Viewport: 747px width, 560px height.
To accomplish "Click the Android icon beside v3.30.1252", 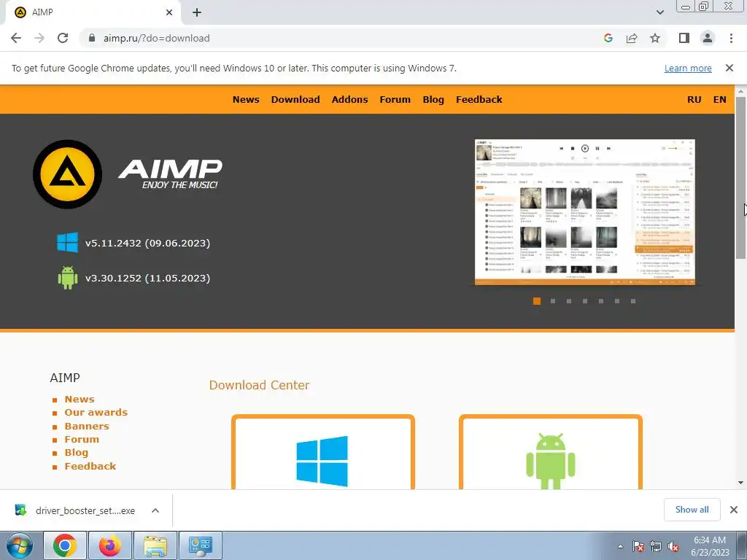I will point(67,278).
